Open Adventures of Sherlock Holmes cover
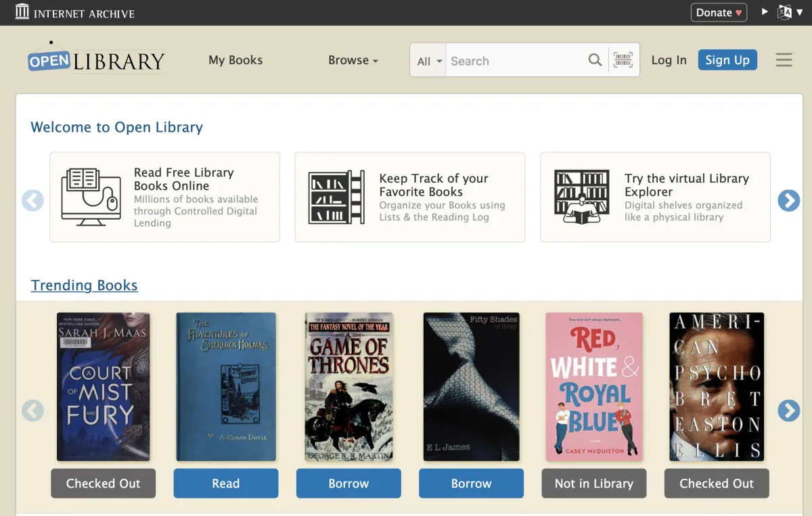 tap(226, 387)
